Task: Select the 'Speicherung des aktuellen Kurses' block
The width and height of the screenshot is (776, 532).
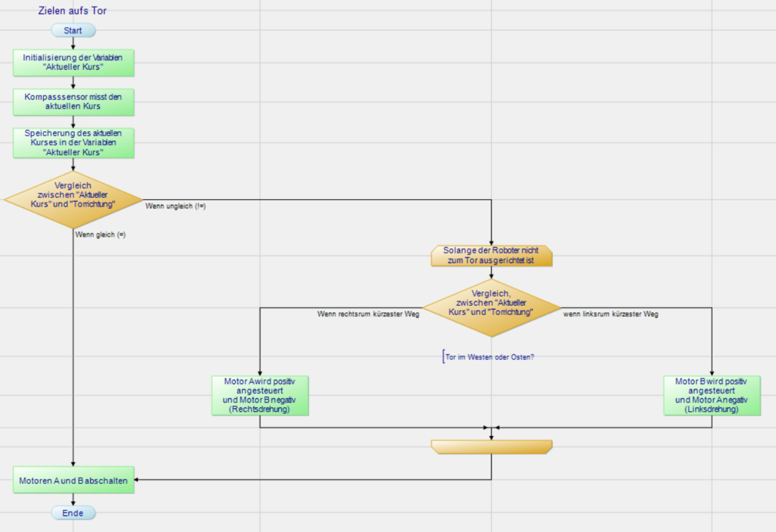Action: pos(73,143)
